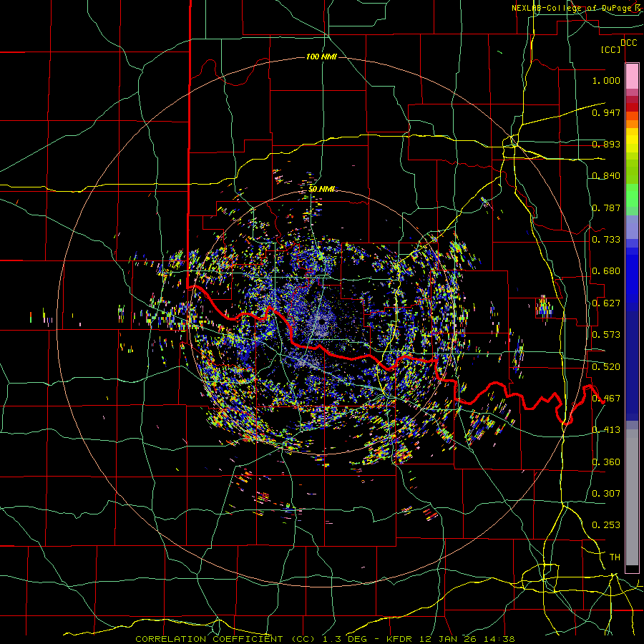Click the 100 NMI range ring label

click(x=321, y=57)
